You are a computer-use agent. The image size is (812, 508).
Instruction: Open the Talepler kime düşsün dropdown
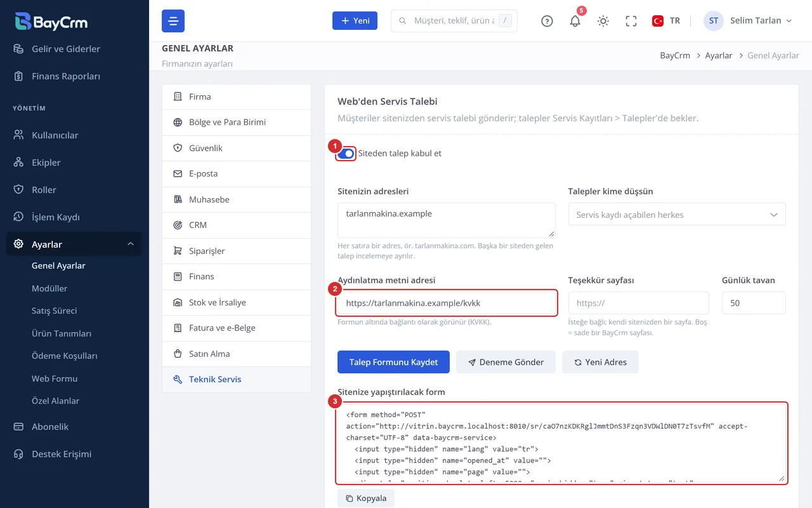pos(677,214)
